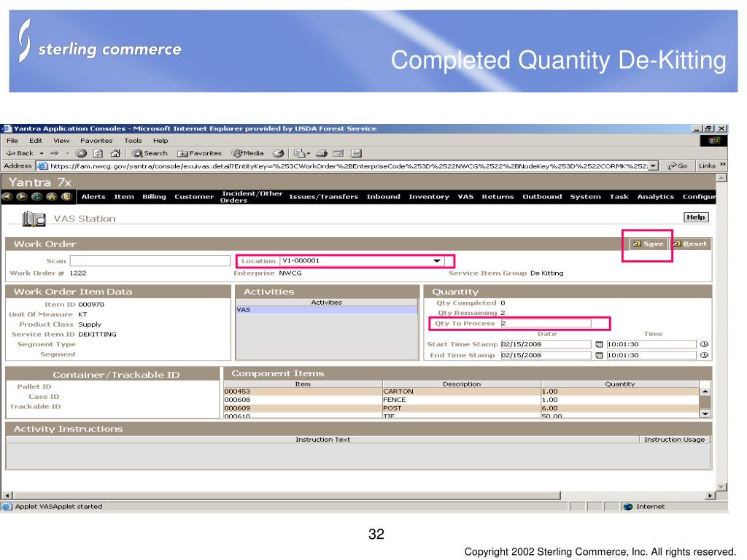Click the End Time Stamp time field
This screenshot has height=560, width=747.
651,355
